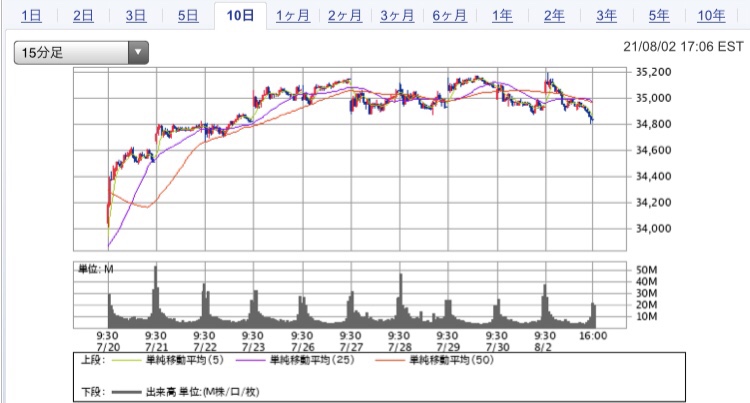Click the 7/21 volume spike bar

pos(155,296)
